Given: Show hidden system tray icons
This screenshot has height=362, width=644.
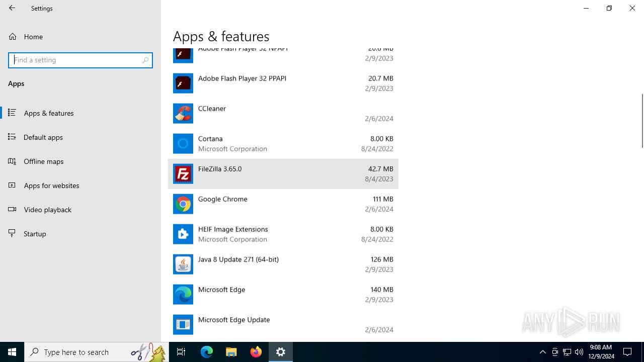Looking at the screenshot, I should 543,352.
